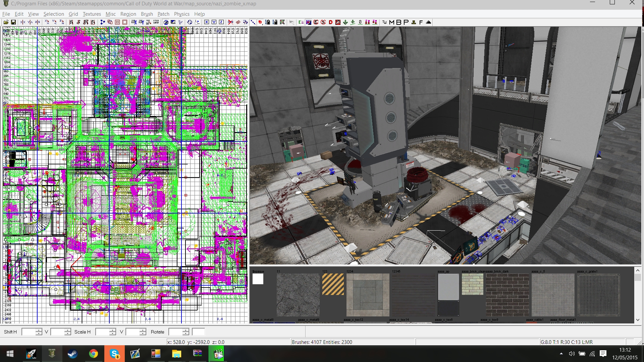This screenshot has width=644, height=362.
Task: Click the two overlapping red squares icon
Action: click(110, 22)
